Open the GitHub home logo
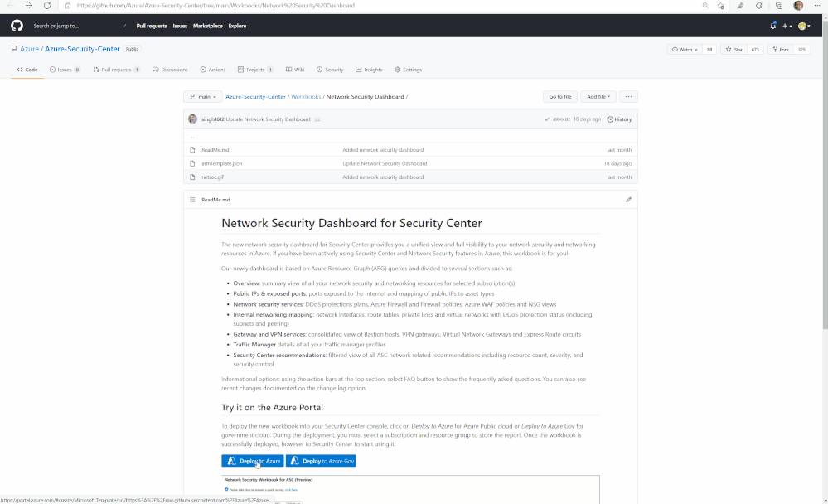828x504 pixels. click(x=17, y=26)
